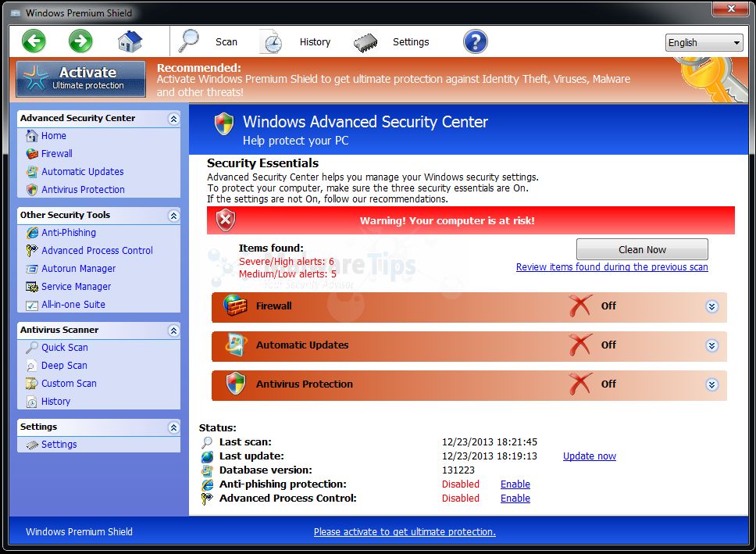Viewport: 756px width, 554px height.
Task: Click the Anti-Phishing browser icon in sidebar
Action: point(32,233)
